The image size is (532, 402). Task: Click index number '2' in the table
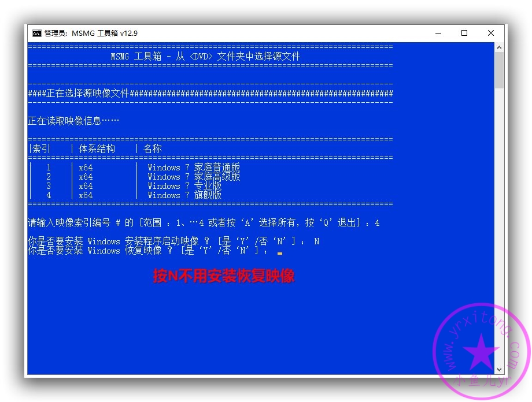point(49,177)
